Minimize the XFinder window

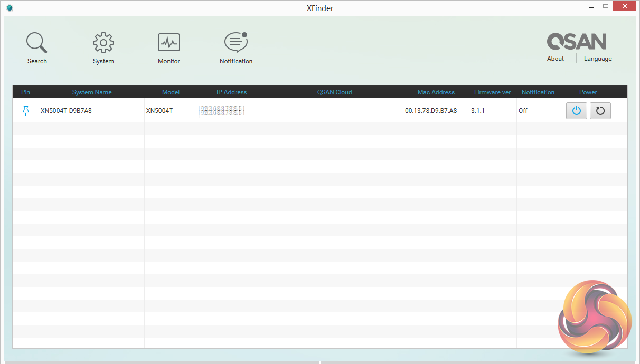pyautogui.click(x=591, y=7)
